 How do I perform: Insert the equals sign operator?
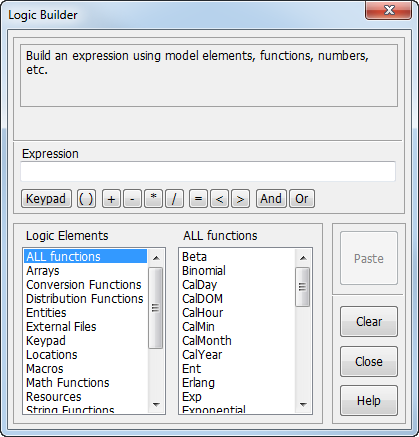coord(198,199)
